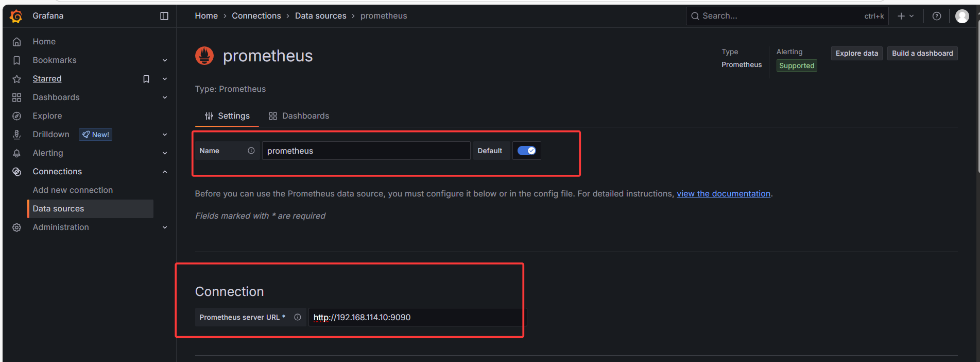
Task: Click the Prometheus server URL info icon
Action: [298, 317]
